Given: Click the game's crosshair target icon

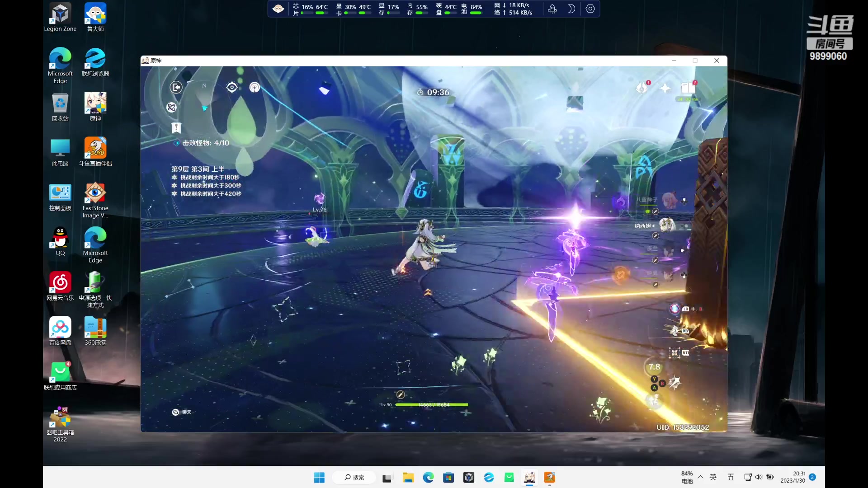Looking at the screenshot, I should coord(232,87).
